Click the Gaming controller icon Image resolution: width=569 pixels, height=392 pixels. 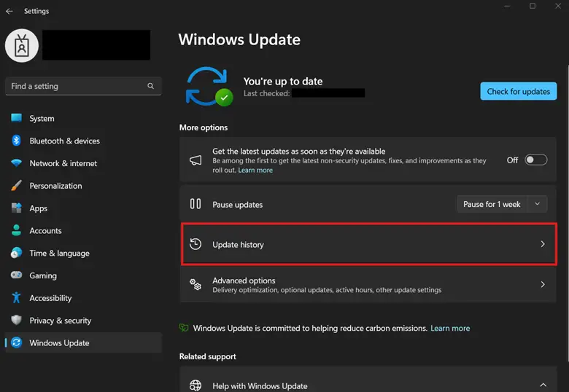tap(16, 275)
